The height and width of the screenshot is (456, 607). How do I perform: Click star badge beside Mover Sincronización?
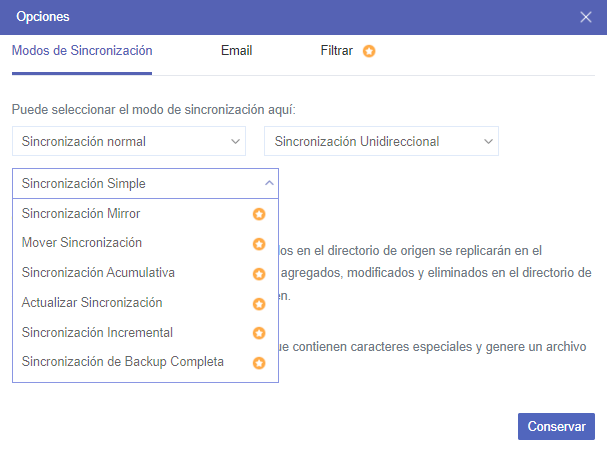tap(258, 243)
